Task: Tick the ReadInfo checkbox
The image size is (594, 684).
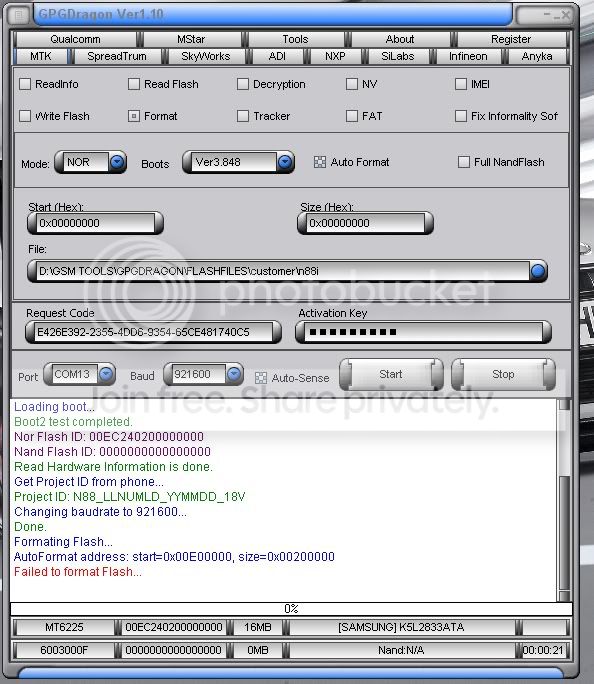Action: [x=25, y=84]
